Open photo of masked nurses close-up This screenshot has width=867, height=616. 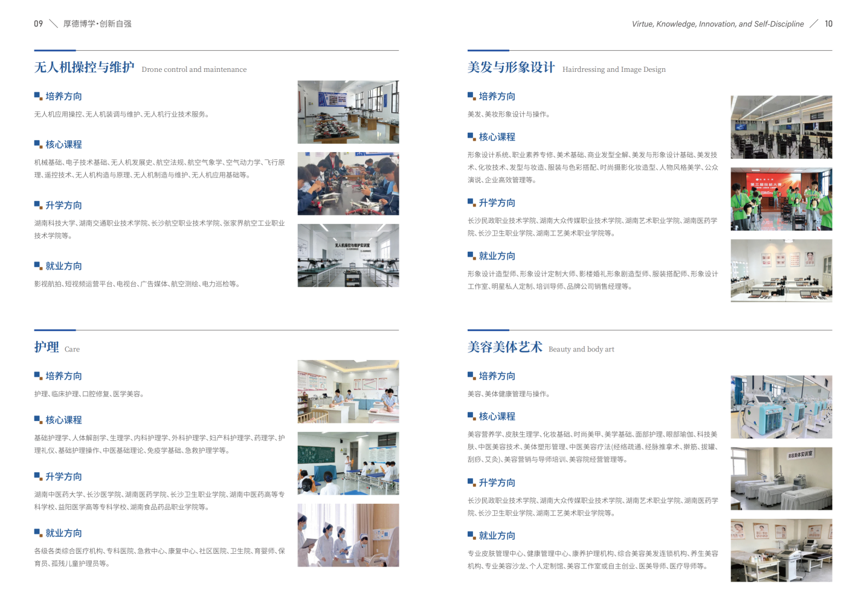(x=348, y=535)
